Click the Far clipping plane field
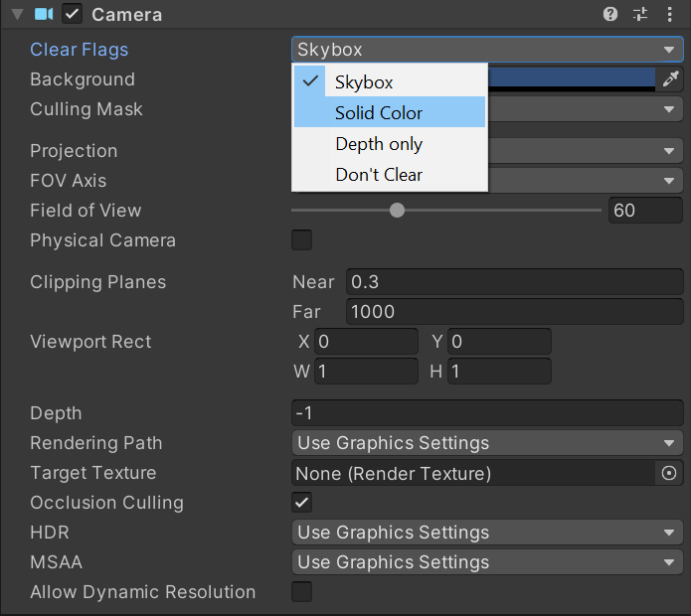This screenshot has height=616, width=691. (513, 312)
